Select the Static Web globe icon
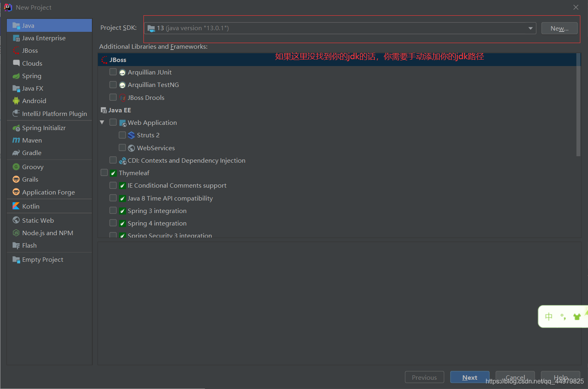Screen dimensions: 588x389 click(x=16, y=220)
